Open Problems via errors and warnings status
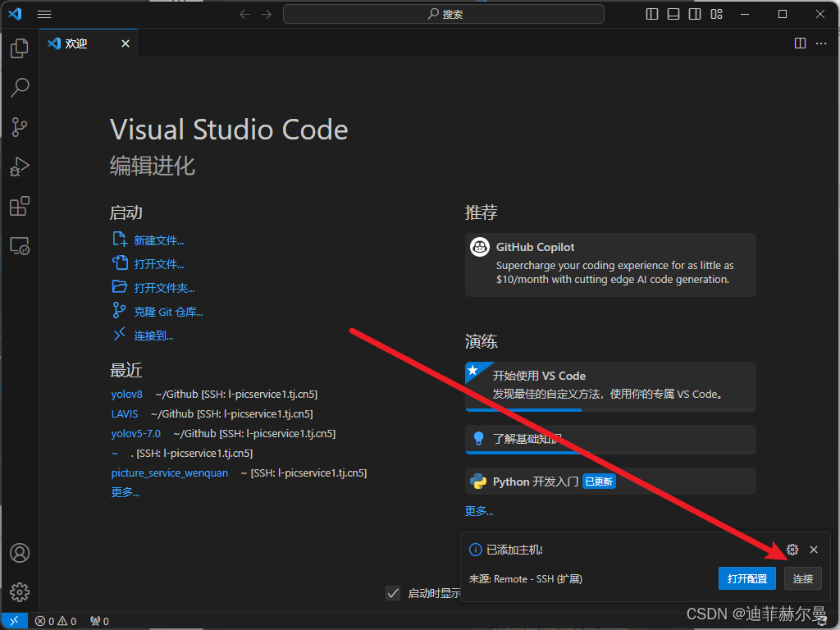This screenshot has height=630, width=840. (56, 622)
